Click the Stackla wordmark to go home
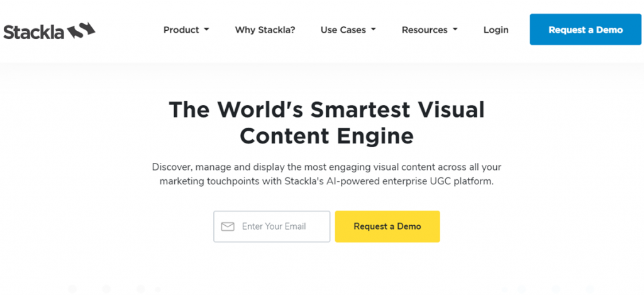The width and height of the screenshot is (644, 295). [34, 31]
